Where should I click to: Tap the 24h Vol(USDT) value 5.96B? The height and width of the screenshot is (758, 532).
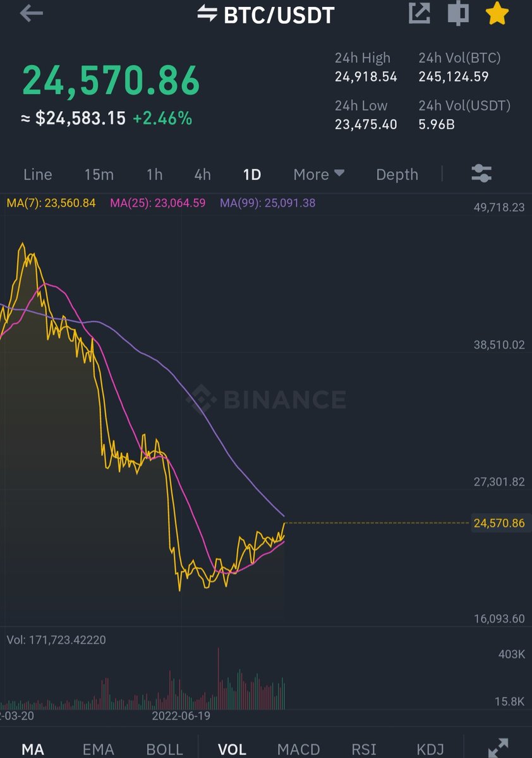[x=437, y=124]
